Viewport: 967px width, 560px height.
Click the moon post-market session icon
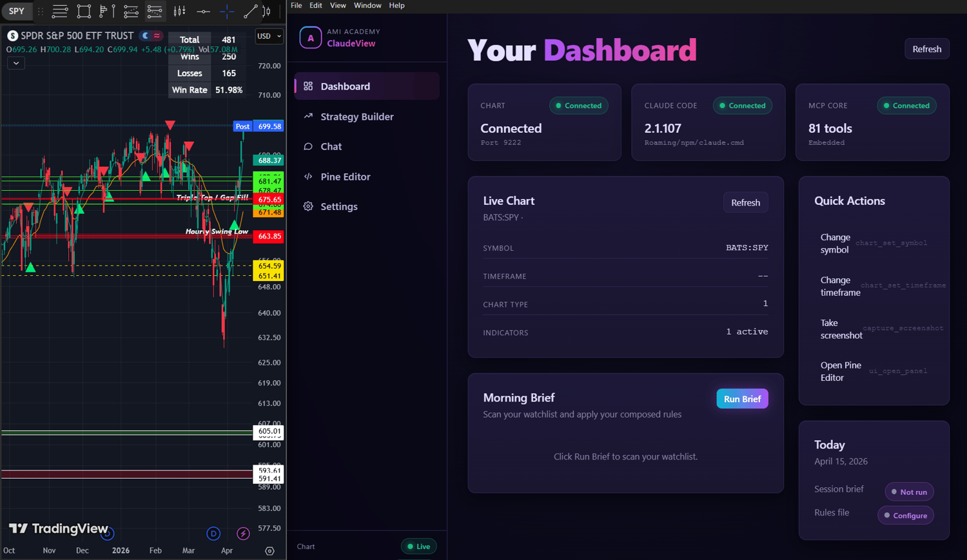pyautogui.click(x=146, y=35)
